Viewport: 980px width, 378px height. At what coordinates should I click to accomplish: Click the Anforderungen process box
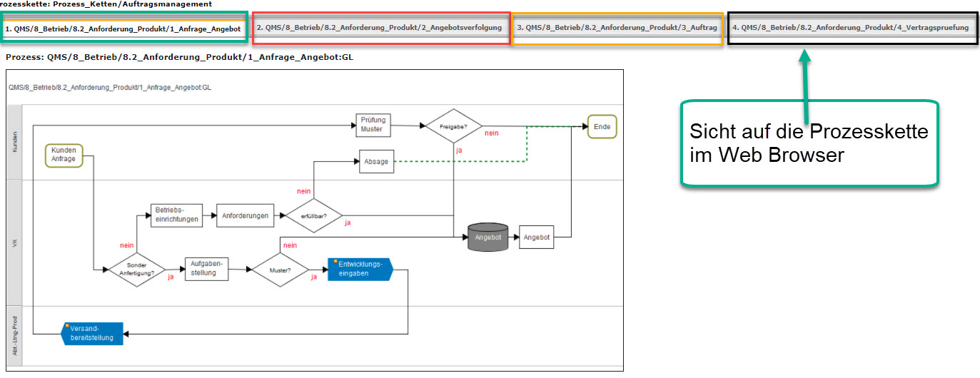click(x=245, y=215)
